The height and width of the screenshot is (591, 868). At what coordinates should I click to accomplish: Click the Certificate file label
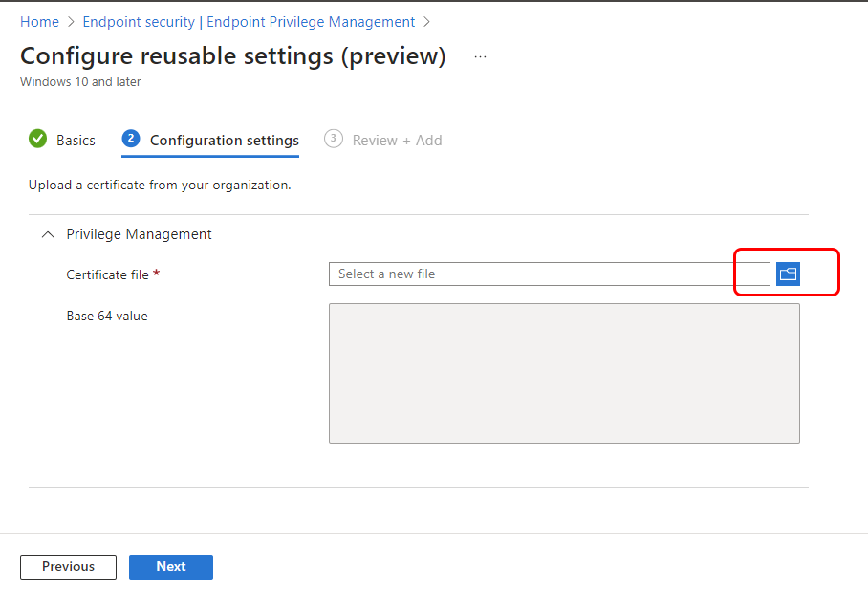107,274
